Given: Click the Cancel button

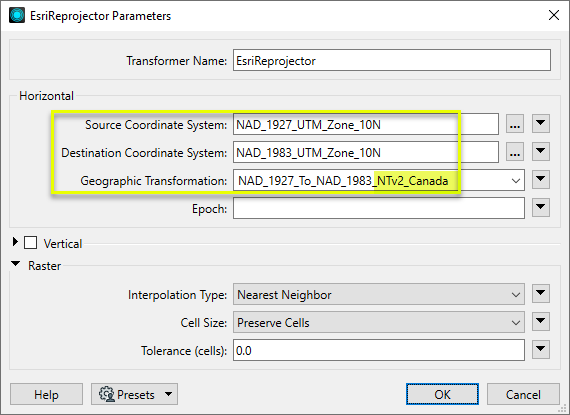Looking at the screenshot, I should point(523,394).
